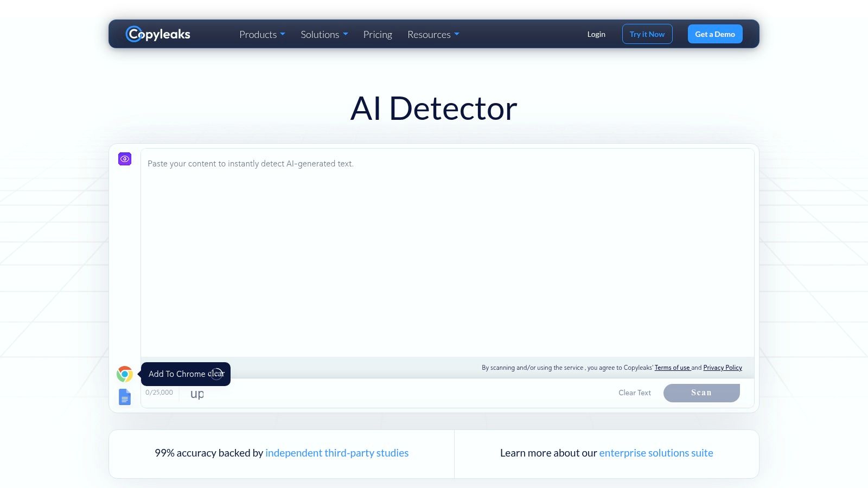Screen dimensions: 868x488
Task: Open the enterprise solutions suite link
Action: click(x=656, y=452)
